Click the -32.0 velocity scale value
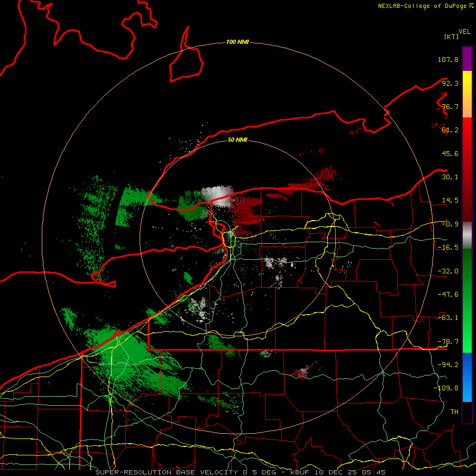 click(x=448, y=271)
